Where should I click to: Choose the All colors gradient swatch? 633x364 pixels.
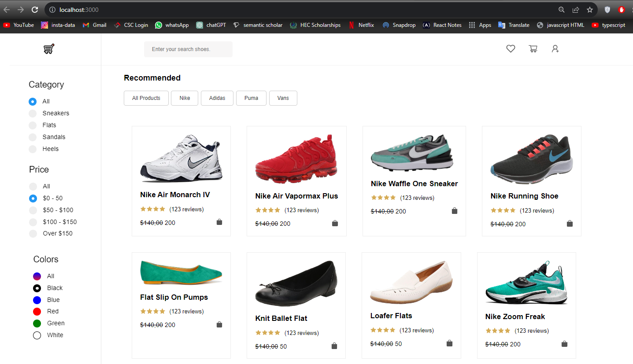(37, 276)
